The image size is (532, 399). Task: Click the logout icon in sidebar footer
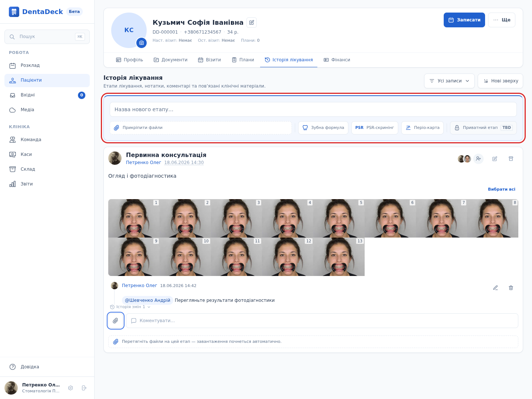tap(84, 388)
